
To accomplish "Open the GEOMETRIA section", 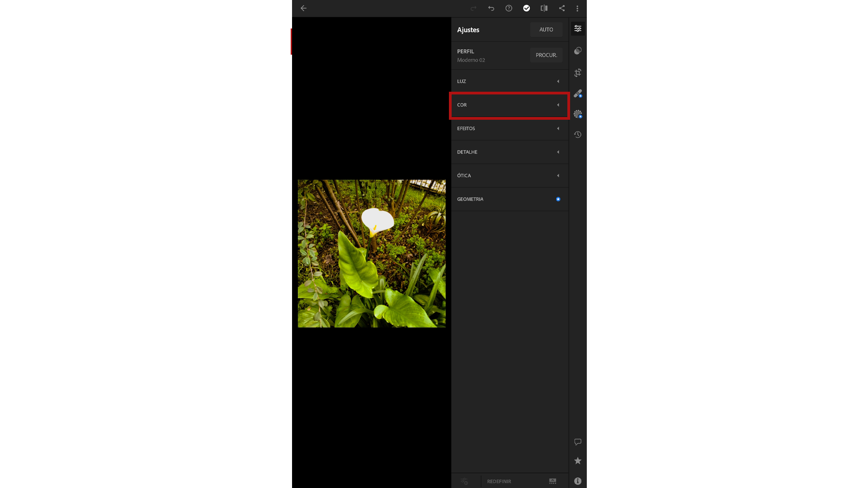I will pos(509,199).
